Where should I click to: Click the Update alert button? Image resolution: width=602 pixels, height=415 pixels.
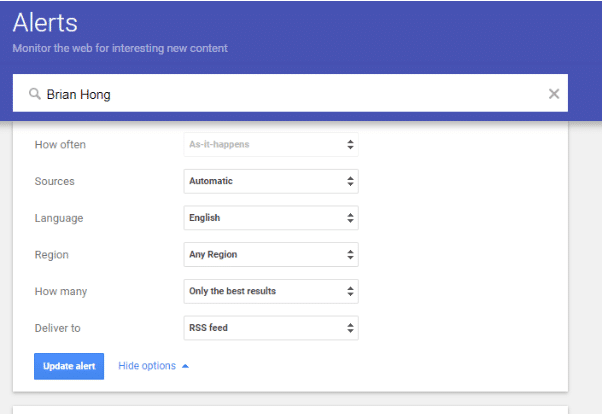[x=69, y=366]
